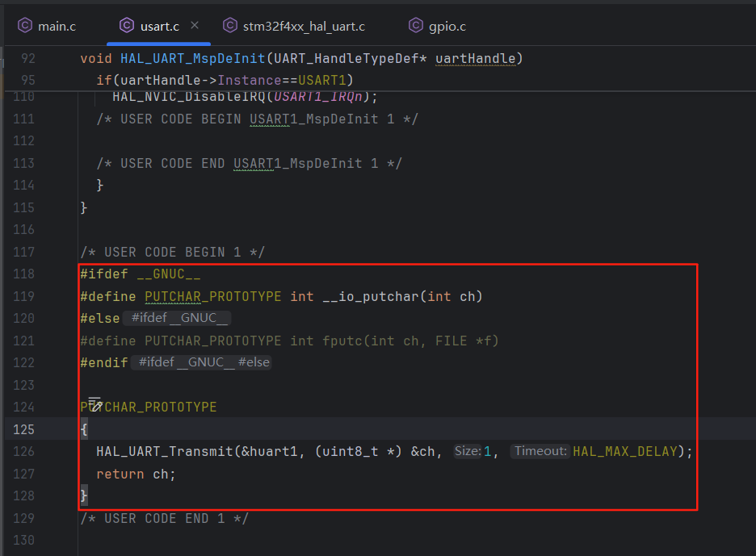Click sticky line 'if(uartHandle->Instance==USART1)'
756x556 pixels.
point(225,80)
